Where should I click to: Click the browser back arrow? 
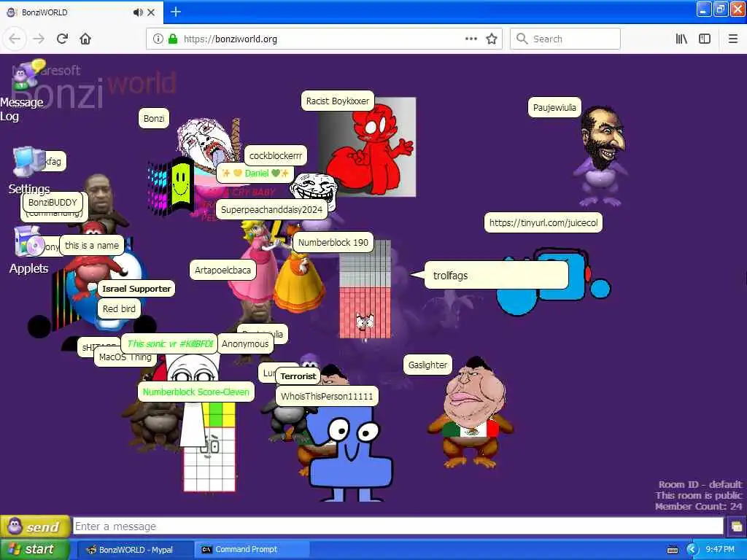point(15,39)
